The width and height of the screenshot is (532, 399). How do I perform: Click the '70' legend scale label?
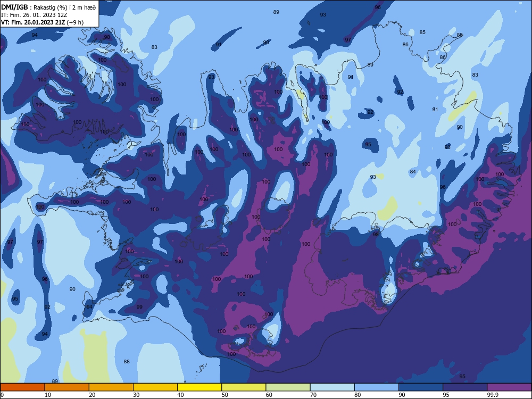[313, 395]
